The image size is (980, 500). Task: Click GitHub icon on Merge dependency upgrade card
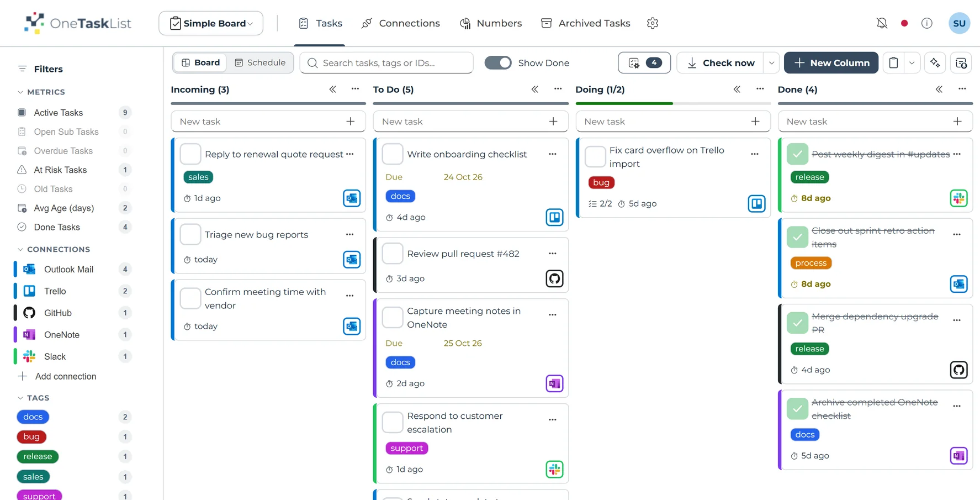[958, 370]
